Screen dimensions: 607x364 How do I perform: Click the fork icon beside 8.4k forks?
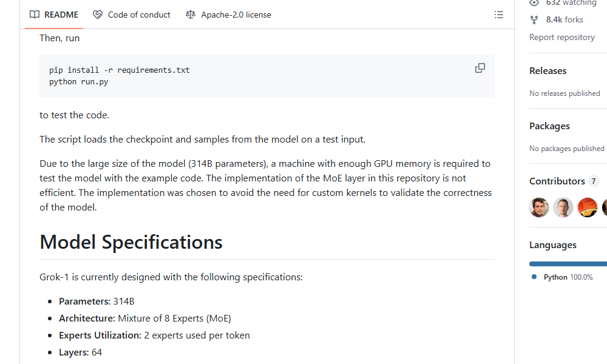534,19
